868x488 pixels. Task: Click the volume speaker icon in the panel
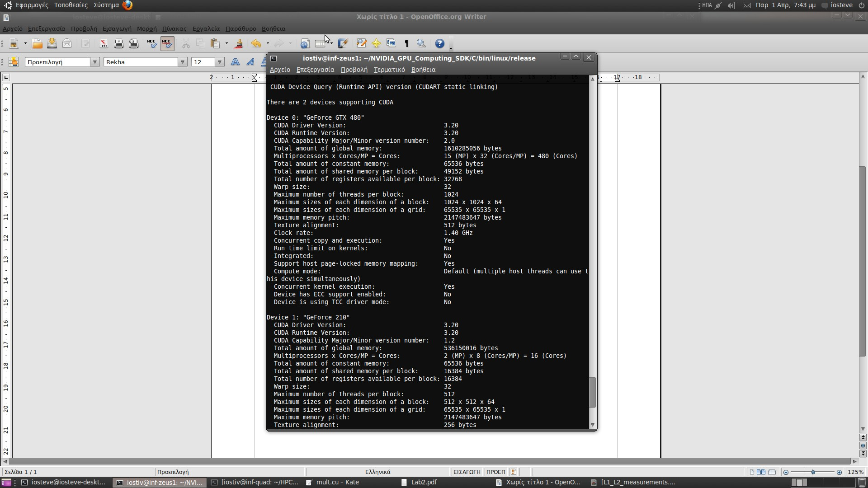pos(731,5)
